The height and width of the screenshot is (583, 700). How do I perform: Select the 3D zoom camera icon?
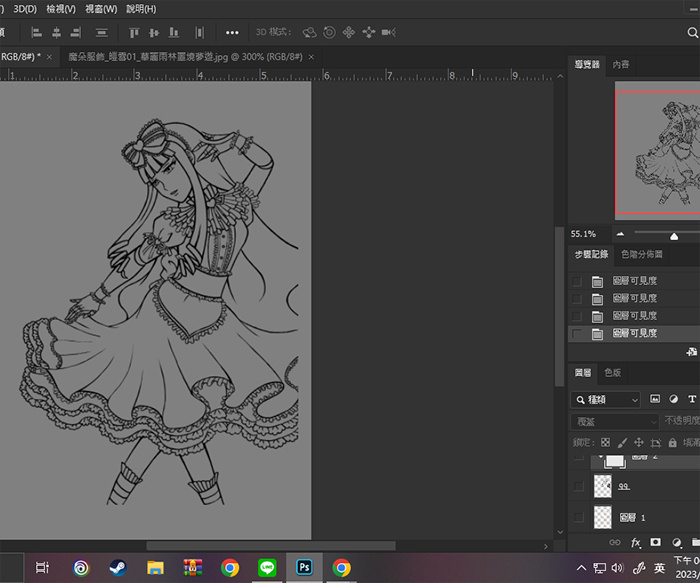[x=389, y=33]
